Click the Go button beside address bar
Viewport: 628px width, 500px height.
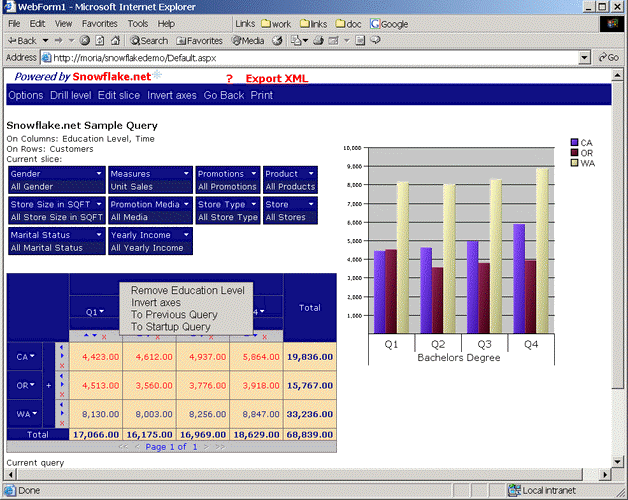[x=609, y=58]
